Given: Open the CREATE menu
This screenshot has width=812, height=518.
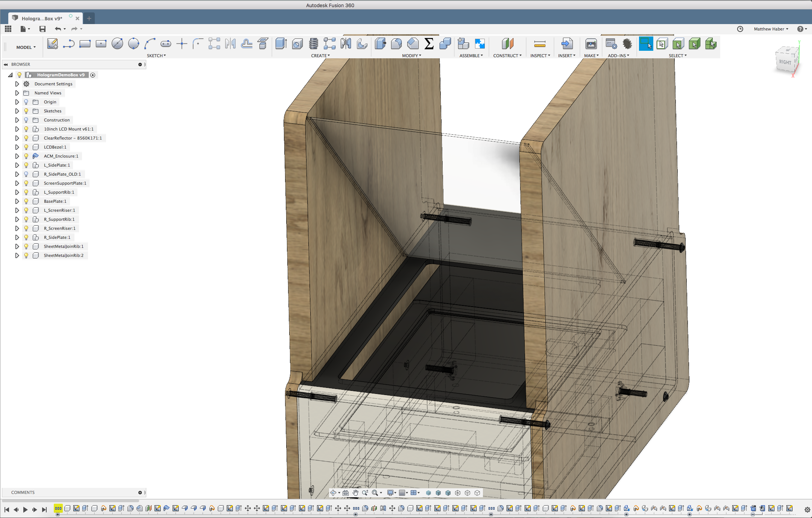Looking at the screenshot, I should click(x=320, y=56).
